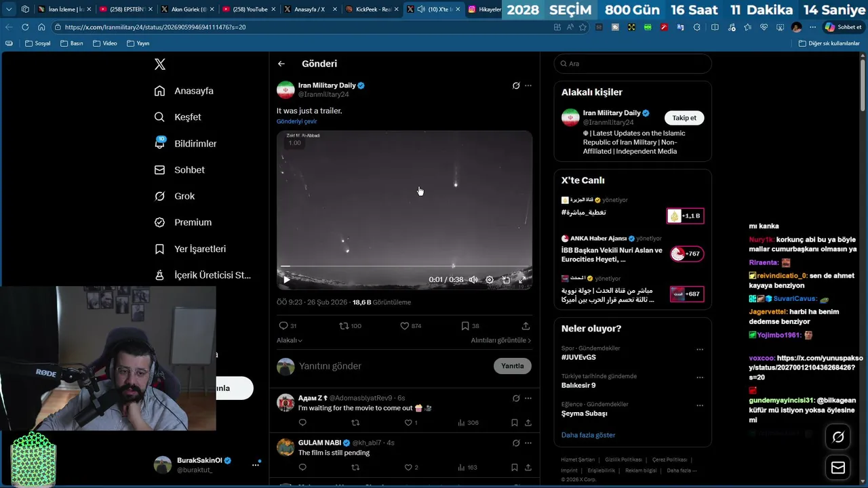Click Grok icon on Iran Military Daily post
The height and width of the screenshot is (488, 868).
point(516,85)
